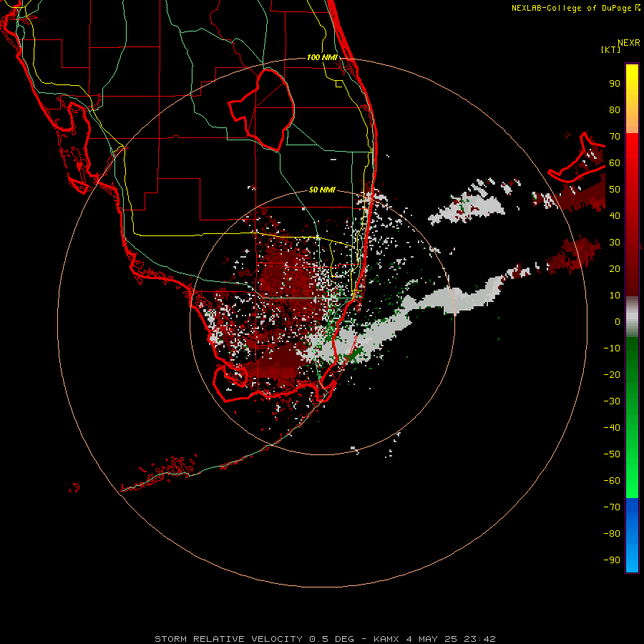Click the 80 value on the velocity scale

coord(615,110)
